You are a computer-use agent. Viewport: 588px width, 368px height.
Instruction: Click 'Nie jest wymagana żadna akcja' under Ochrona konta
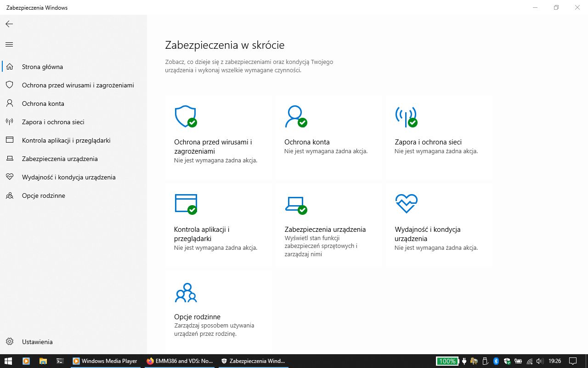(x=326, y=151)
